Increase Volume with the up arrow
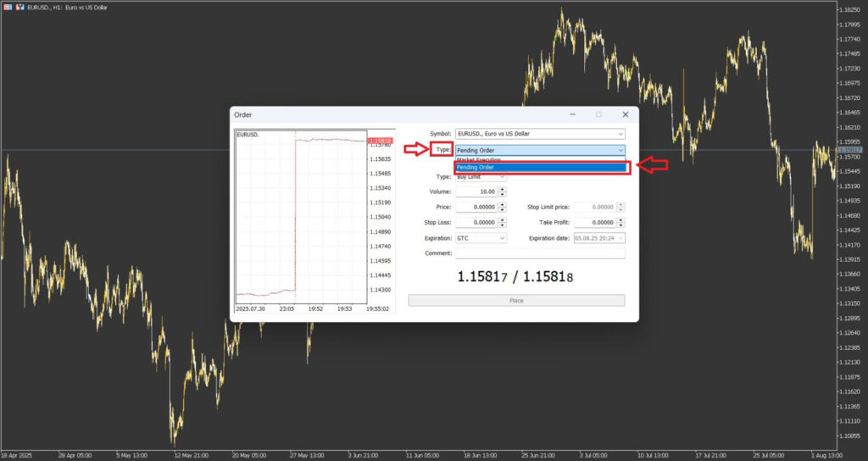 coord(503,189)
